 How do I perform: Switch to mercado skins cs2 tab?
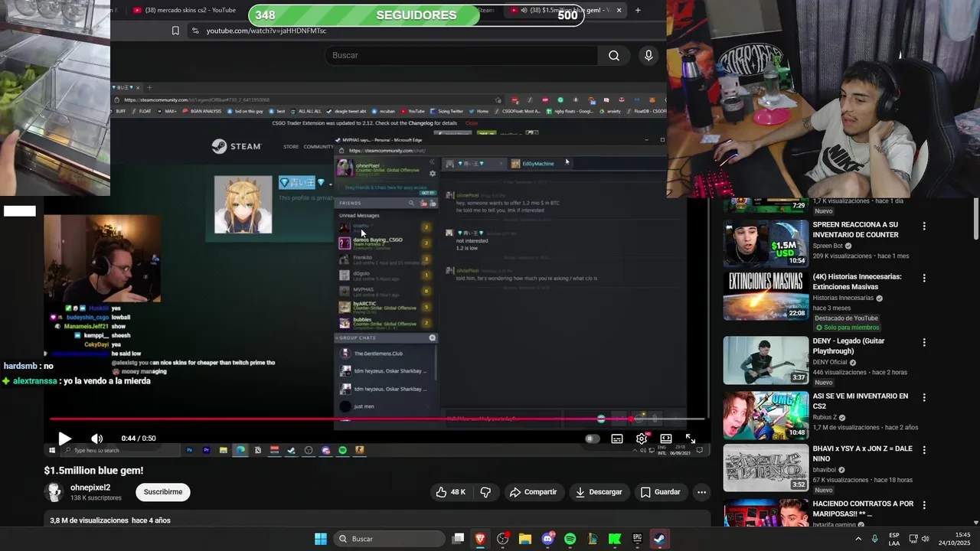[184, 10]
